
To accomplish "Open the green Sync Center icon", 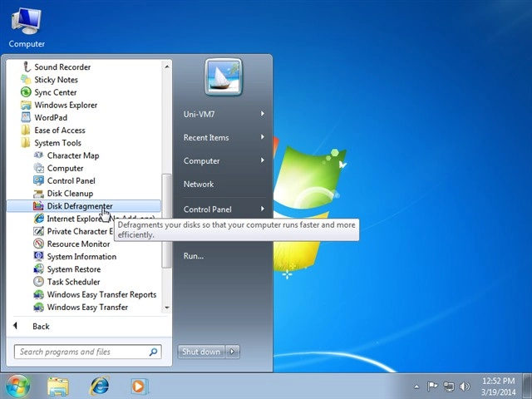I will point(26,92).
